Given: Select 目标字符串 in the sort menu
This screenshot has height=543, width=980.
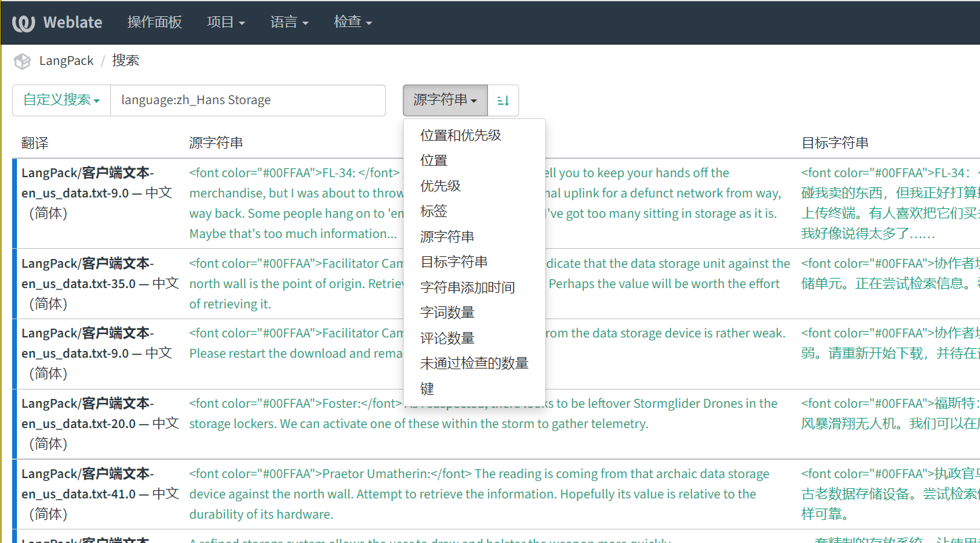Looking at the screenshot, I should [x=474, y=262].
